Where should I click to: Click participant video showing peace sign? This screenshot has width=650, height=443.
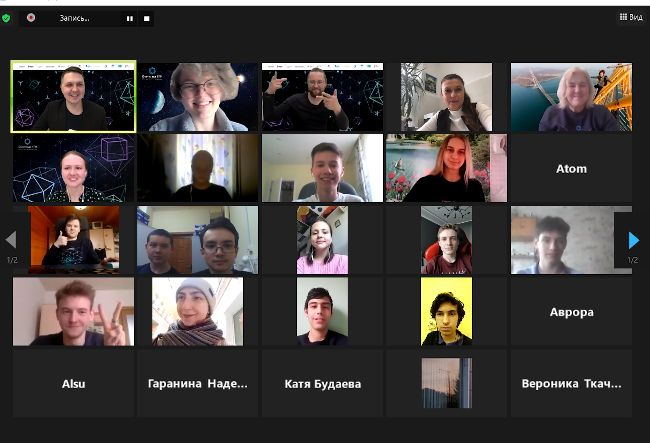pyautogui.click(x=73, y=312)
